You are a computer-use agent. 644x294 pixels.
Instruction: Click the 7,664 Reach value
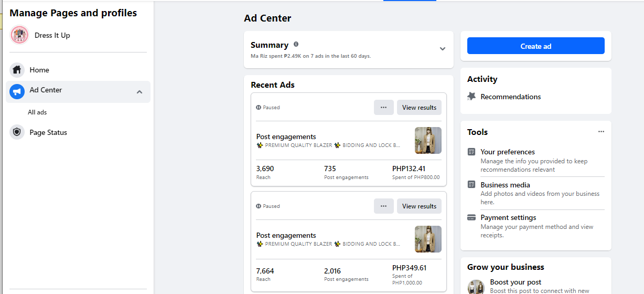pyautogui.click(x=265, y=271)
